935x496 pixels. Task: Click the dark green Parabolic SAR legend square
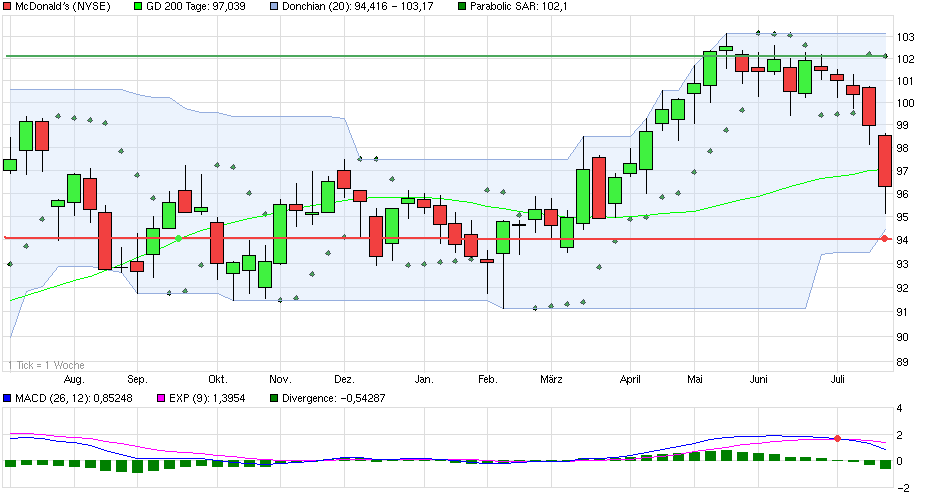461,6
